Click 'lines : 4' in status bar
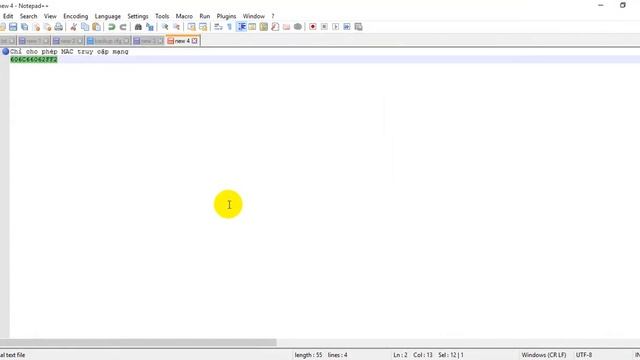Image resolution: width=640 pixels, height=360 pixels. (x=338, y=355)
